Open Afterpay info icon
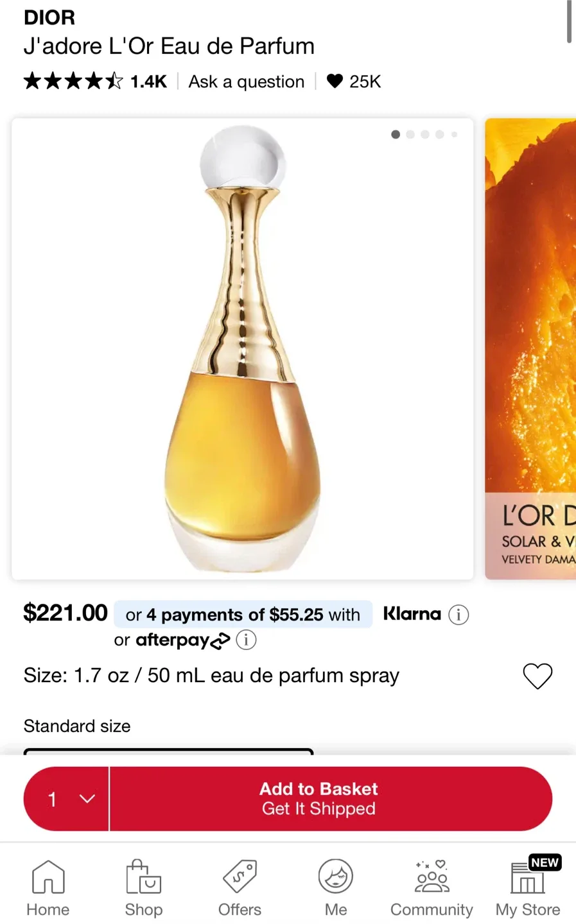 point(247,640)
